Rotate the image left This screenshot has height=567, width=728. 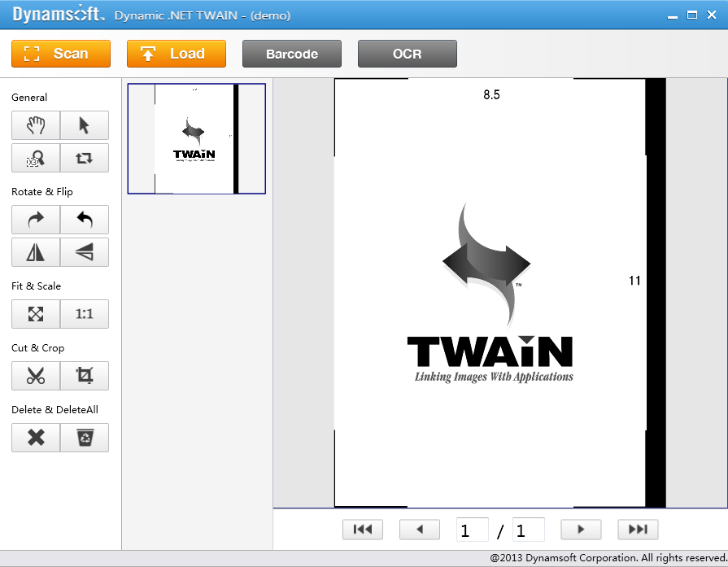point(85,220)
